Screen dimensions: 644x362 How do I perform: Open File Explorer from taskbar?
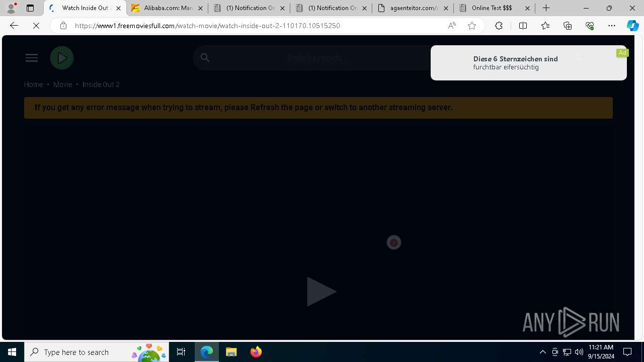tap(231, 352)
